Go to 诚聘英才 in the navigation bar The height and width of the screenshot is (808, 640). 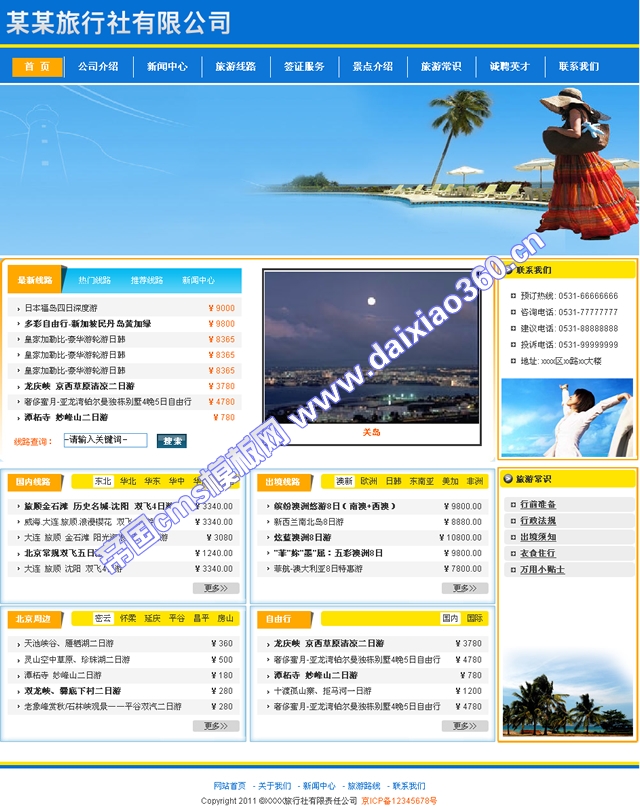pyautogui.click(x=510, y=66)
